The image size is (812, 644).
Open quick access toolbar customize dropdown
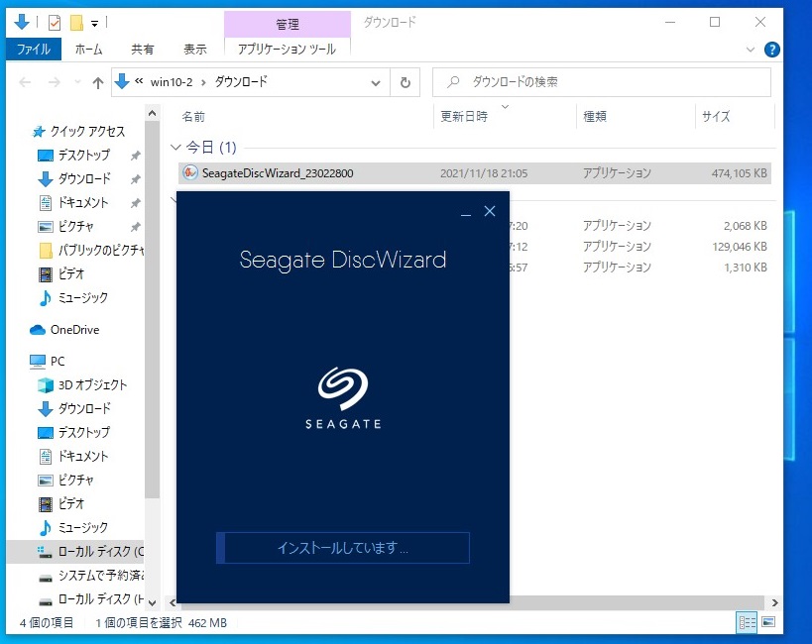point(94,23)
